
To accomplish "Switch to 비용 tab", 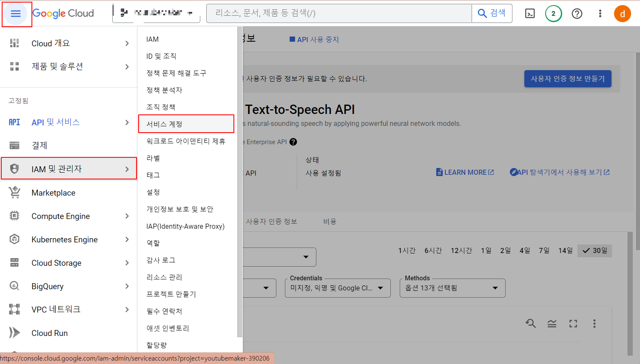I will [330, 222].
